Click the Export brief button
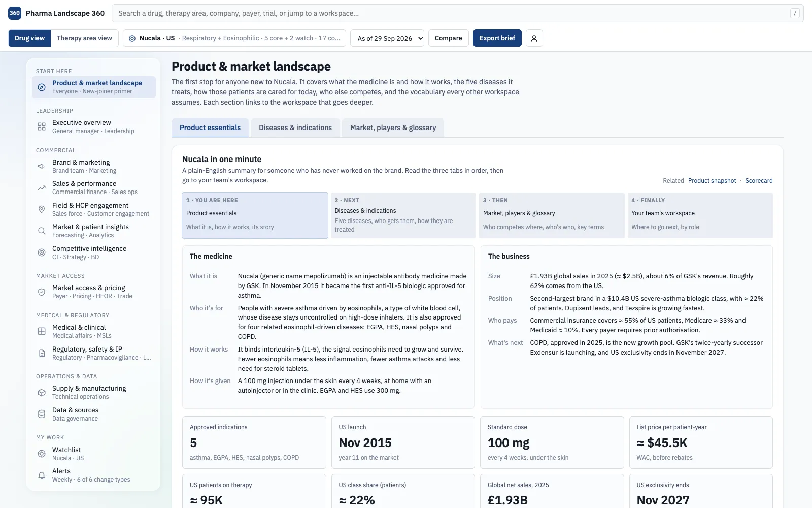 click(x=497, y=38)
